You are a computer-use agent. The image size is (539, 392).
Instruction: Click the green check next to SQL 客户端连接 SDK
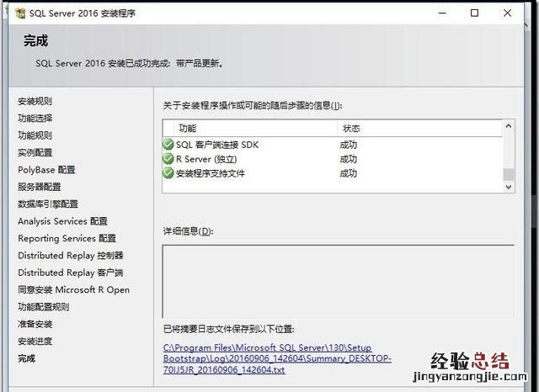(x=168, y=145)
